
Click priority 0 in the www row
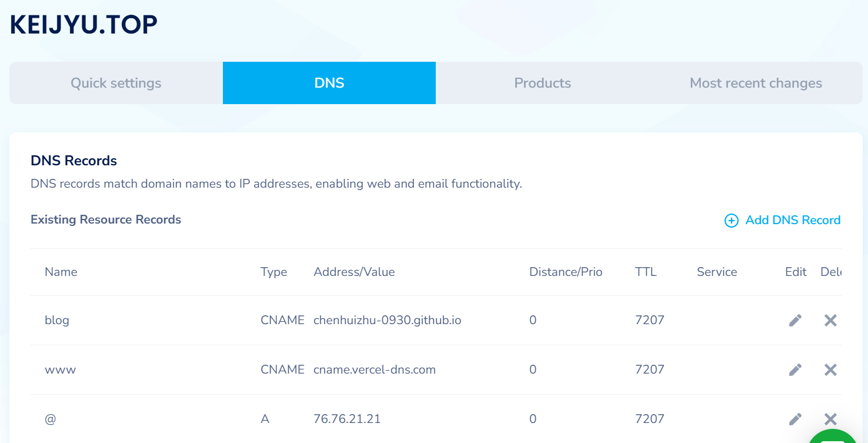click(x=533, y=369)
